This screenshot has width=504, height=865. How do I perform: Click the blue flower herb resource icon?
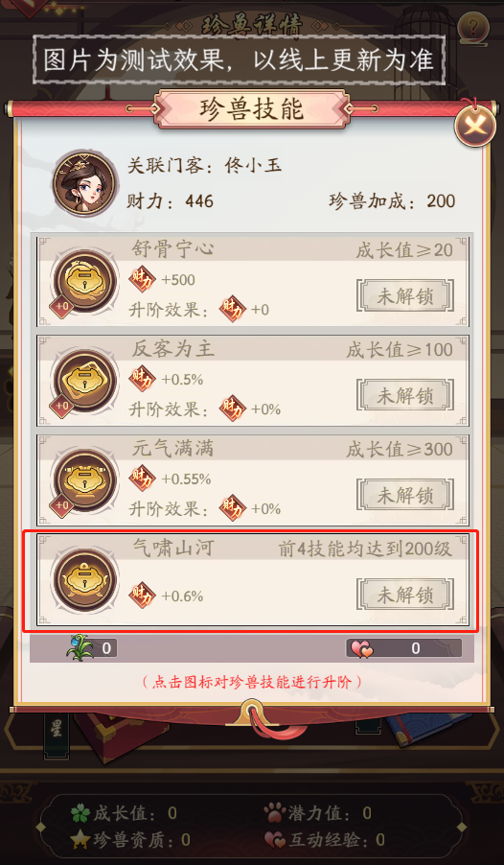pyautogui.click(x=80, y=647)
